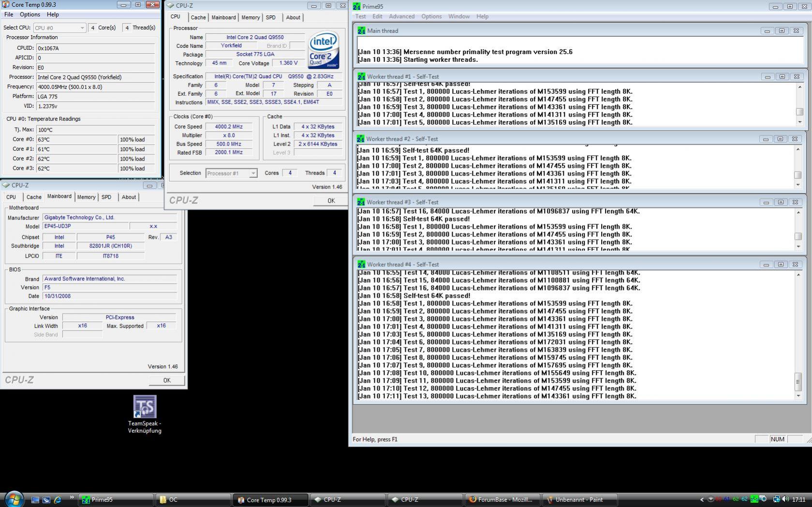This screenshot has height=507, width=812.
Task: Click the motherboard Model field EP45-UD3P
Action: (x=86, y=226)
